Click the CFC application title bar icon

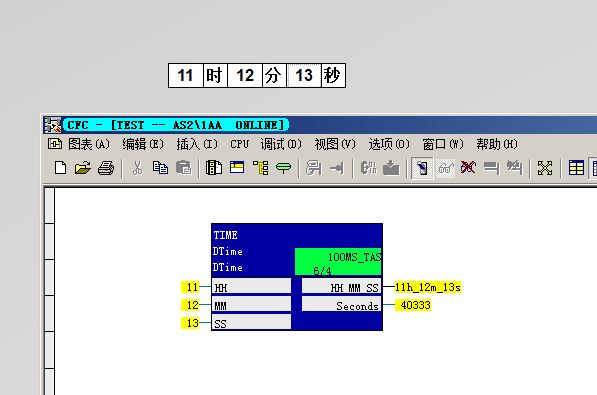click(53, 125)
